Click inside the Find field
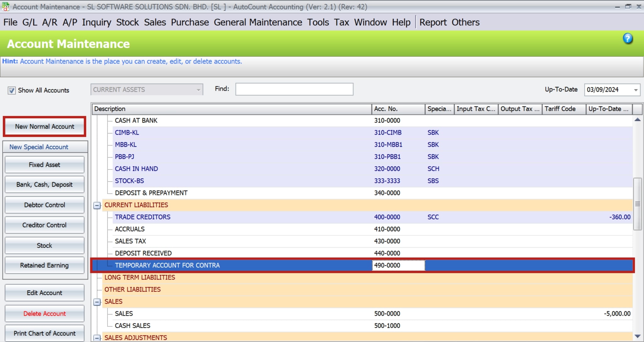Viewport: 644px width, 342px height. click(x=294, y=89)
